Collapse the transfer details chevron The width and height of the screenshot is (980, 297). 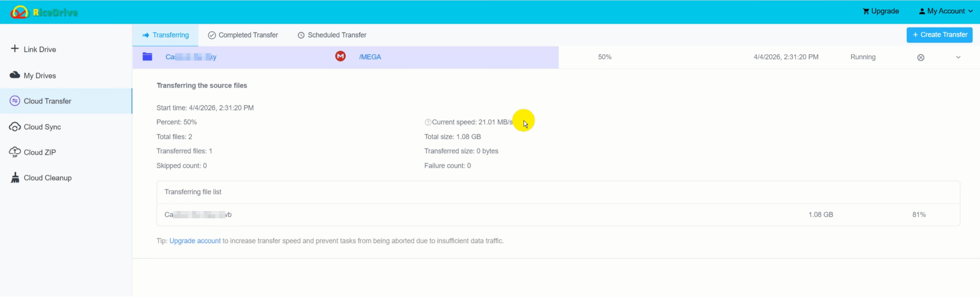tap(958, 57)
